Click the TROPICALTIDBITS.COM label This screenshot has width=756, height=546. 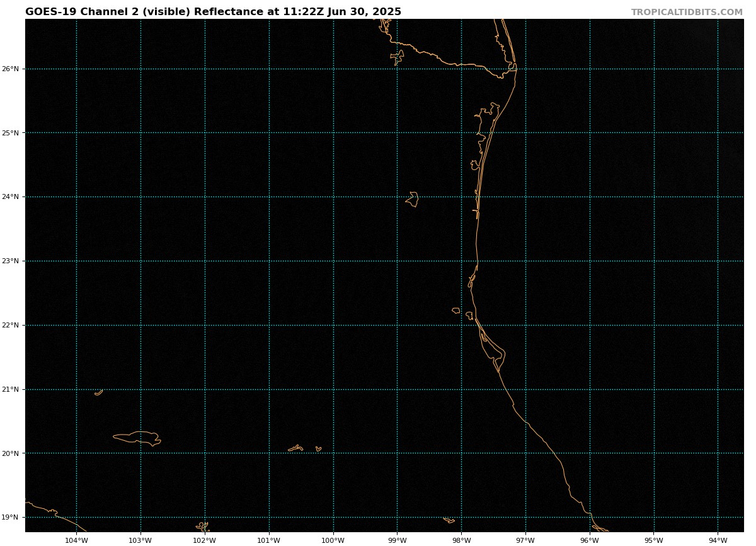[x=687, y=12]
